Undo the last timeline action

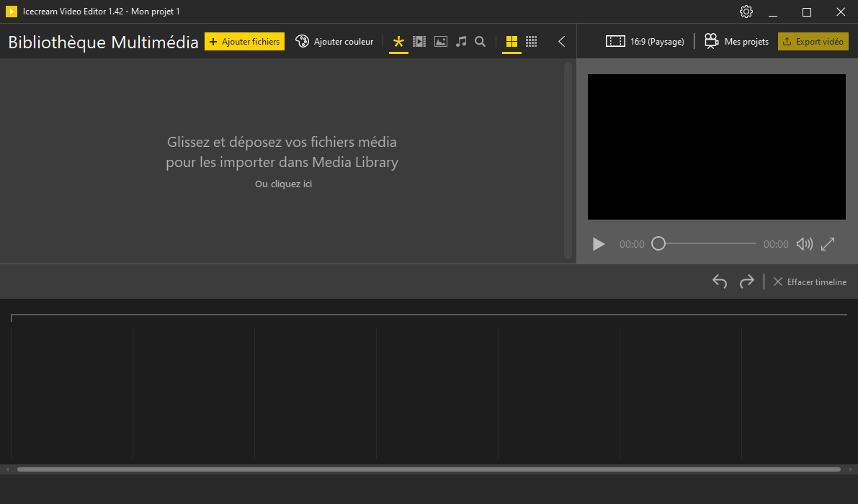(x=720, y=282)
